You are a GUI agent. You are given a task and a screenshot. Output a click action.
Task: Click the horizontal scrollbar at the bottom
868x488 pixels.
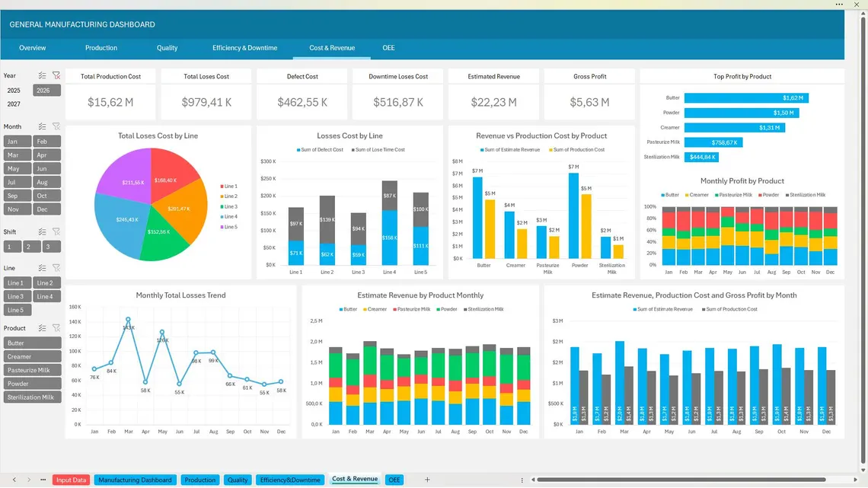(685, 480)
